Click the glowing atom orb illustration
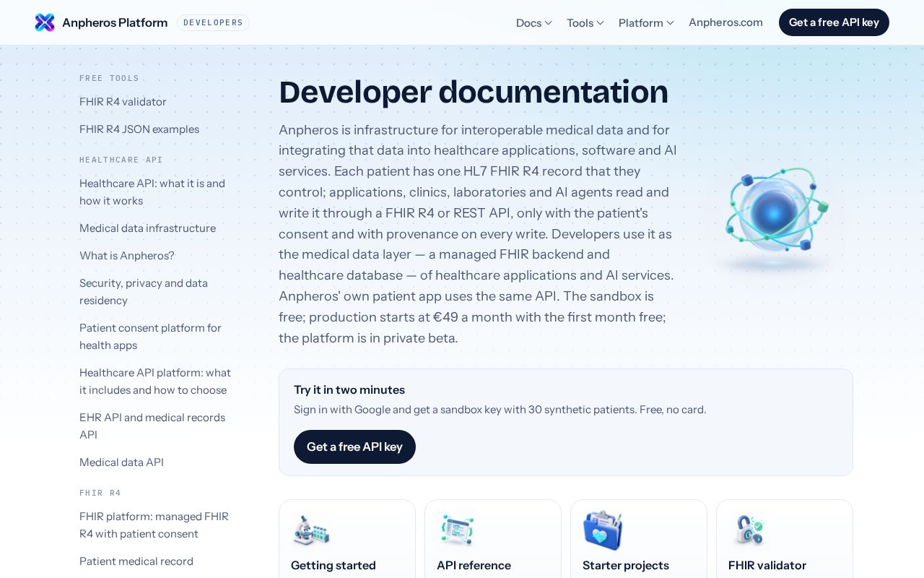 [775, 216]
